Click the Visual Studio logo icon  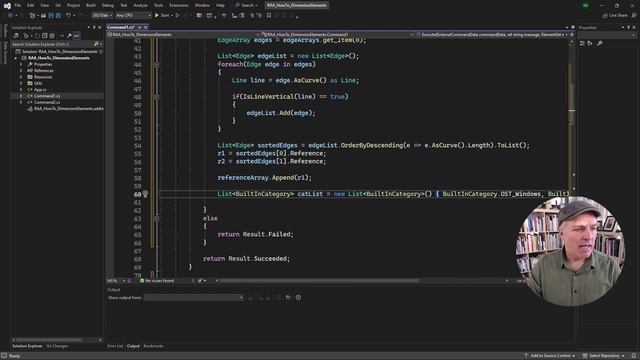coord(7,6)
